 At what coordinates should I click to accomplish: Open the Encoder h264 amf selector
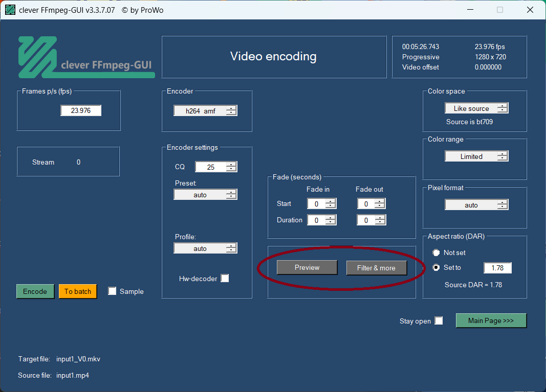pyautogui.click(x=205, y=110)
